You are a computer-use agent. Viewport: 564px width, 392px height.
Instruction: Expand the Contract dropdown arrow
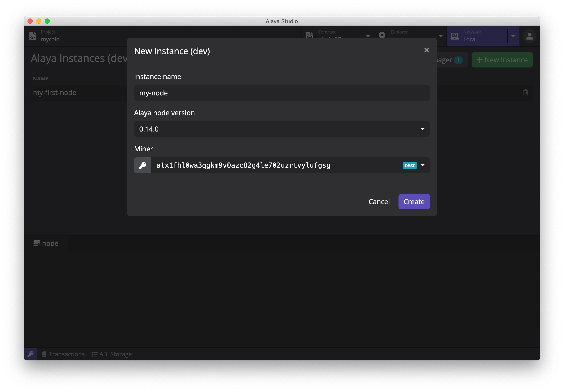coord(368,36)
